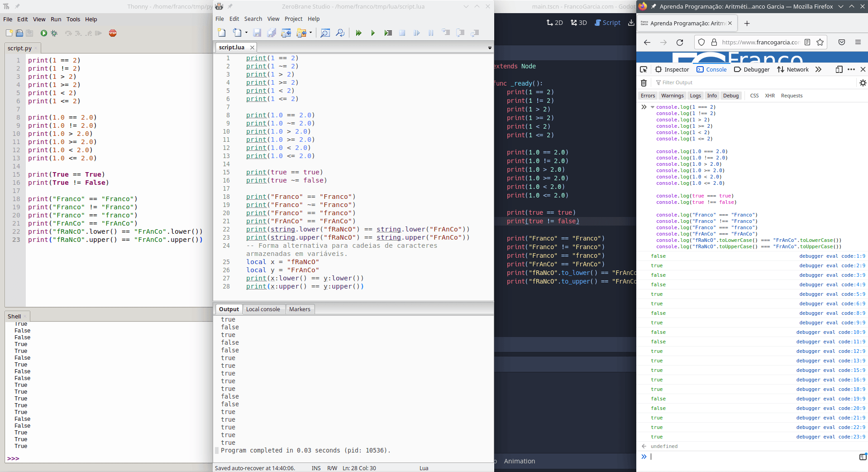Viewport: 868px width, 472px height.
Task: Clear the Firefox console with trash icon
Action: tap(644, 82)
